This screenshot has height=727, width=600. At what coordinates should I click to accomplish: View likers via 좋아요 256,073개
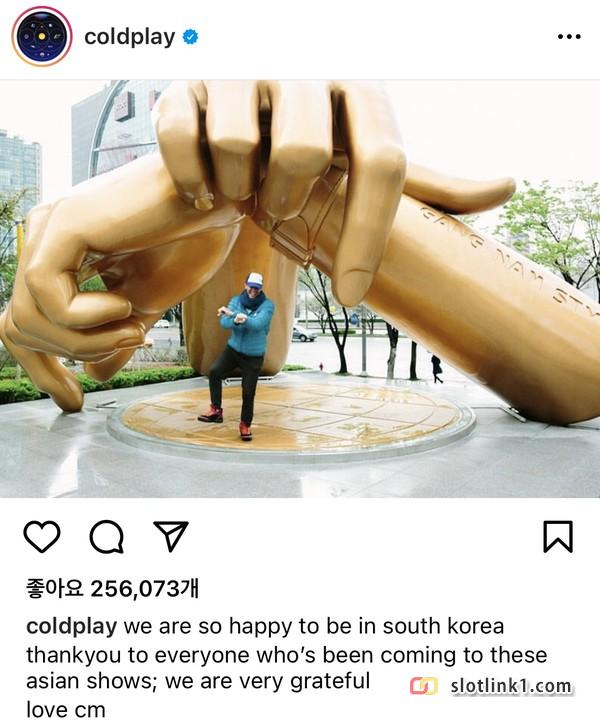click(x=113, y=589)
